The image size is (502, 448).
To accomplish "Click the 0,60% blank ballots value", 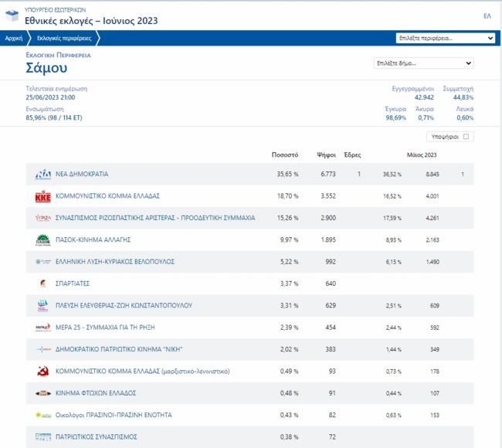I will coord(465,118).
